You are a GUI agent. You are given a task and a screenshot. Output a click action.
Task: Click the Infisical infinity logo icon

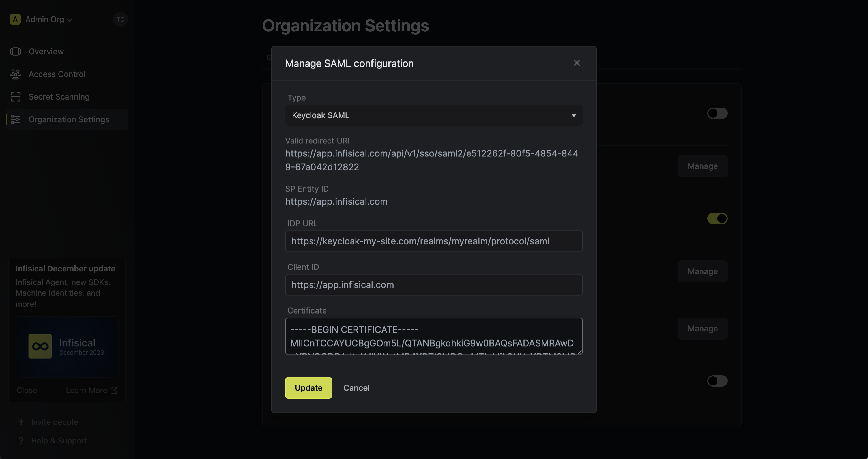[40, 346]
